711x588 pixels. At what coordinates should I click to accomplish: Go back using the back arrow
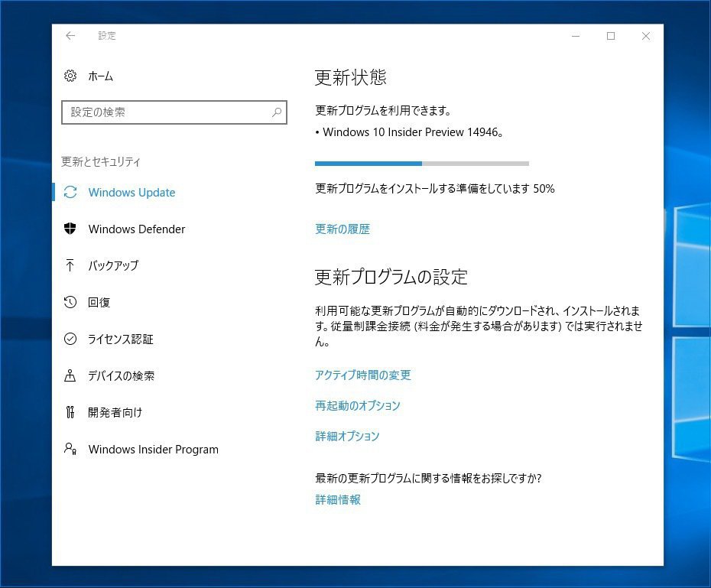70,36
